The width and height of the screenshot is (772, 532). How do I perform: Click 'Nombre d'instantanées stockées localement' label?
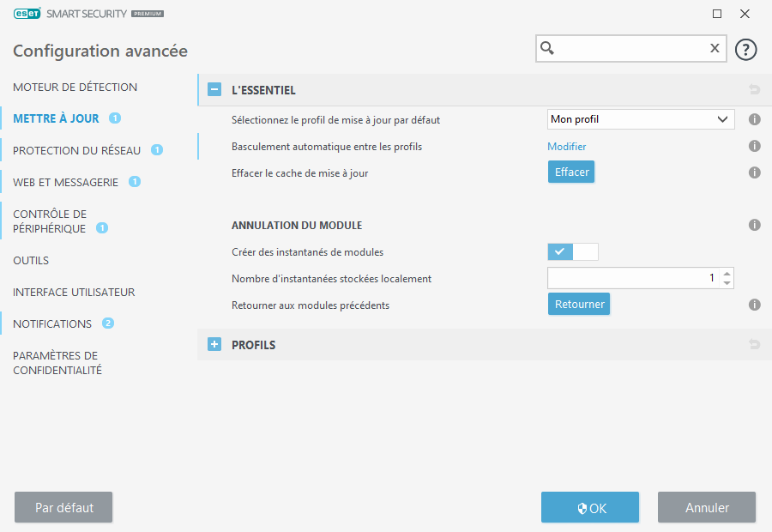[x=331, y=279]
